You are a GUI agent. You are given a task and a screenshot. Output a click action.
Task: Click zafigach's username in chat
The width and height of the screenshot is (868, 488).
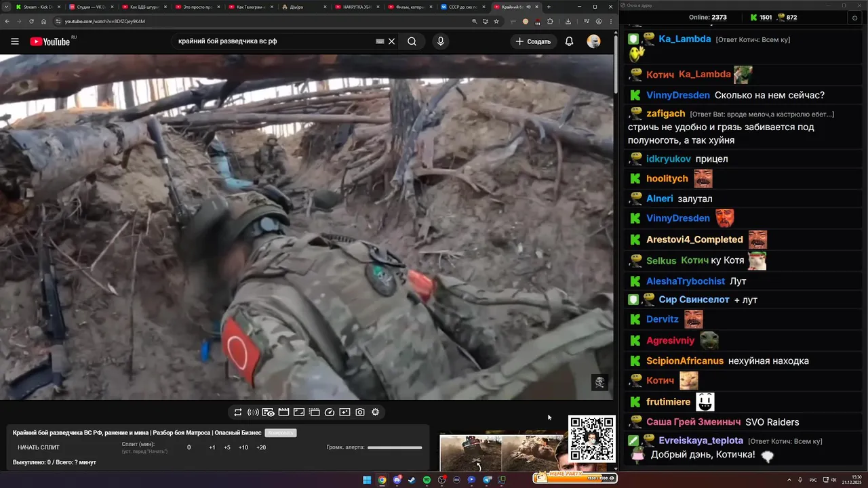[666, 113]
